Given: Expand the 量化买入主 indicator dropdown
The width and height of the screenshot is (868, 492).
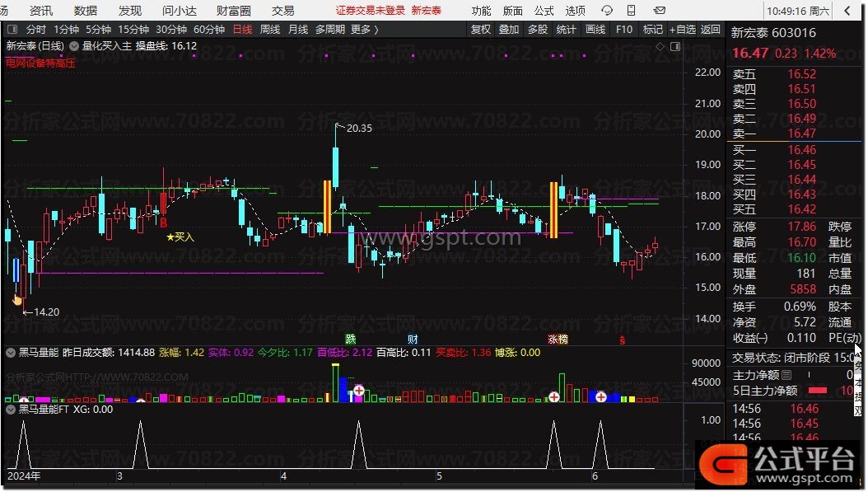Looking at the screenshot, I should pos(74,46).
